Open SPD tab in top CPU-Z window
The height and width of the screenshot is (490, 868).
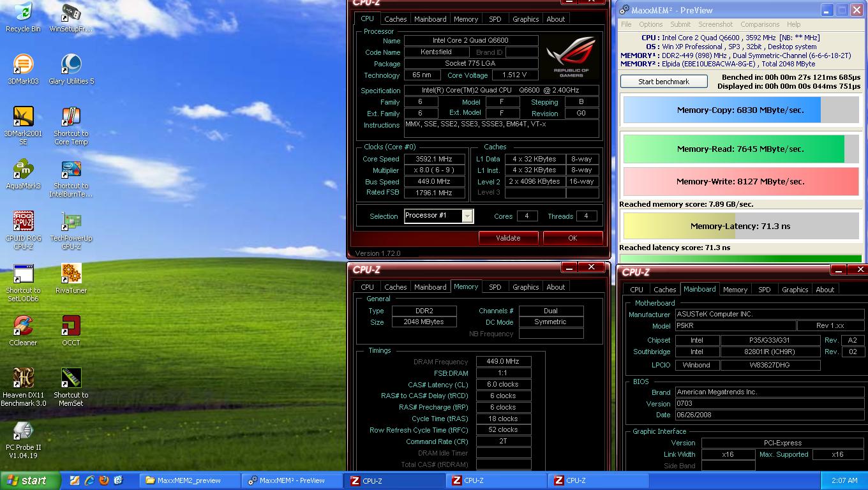click(x=495, y=19)
